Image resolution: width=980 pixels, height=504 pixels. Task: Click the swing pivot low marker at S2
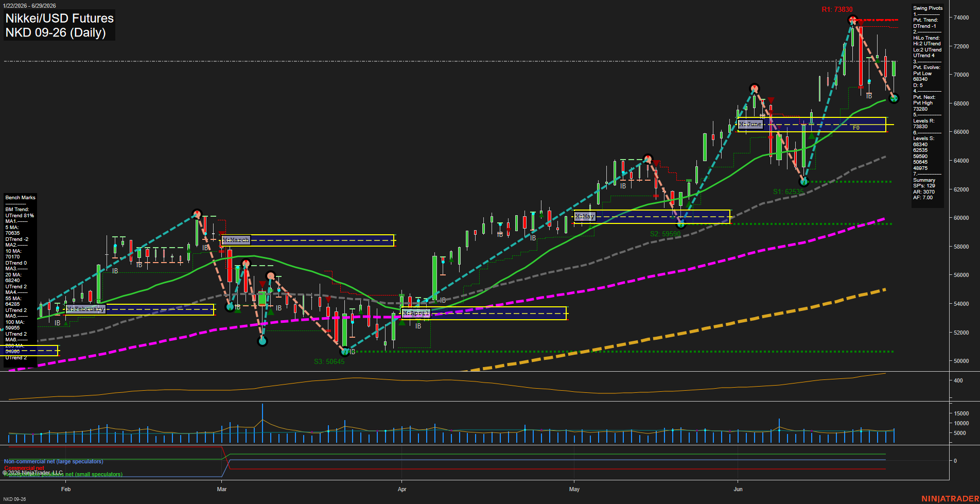(x=681, y=224)
